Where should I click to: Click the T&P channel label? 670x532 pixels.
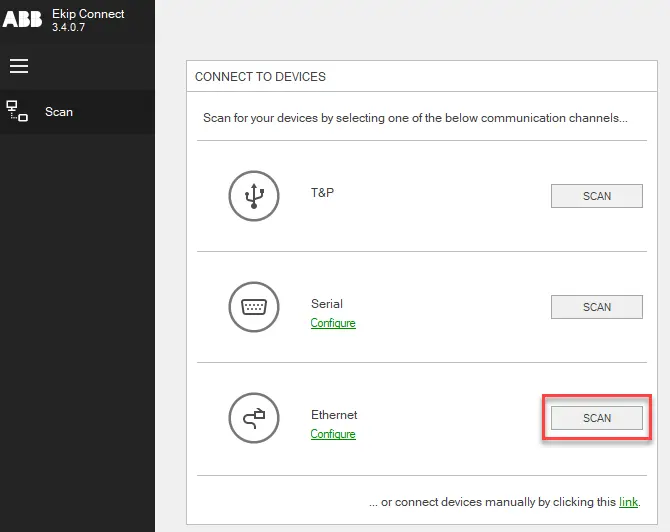[322, 192]
